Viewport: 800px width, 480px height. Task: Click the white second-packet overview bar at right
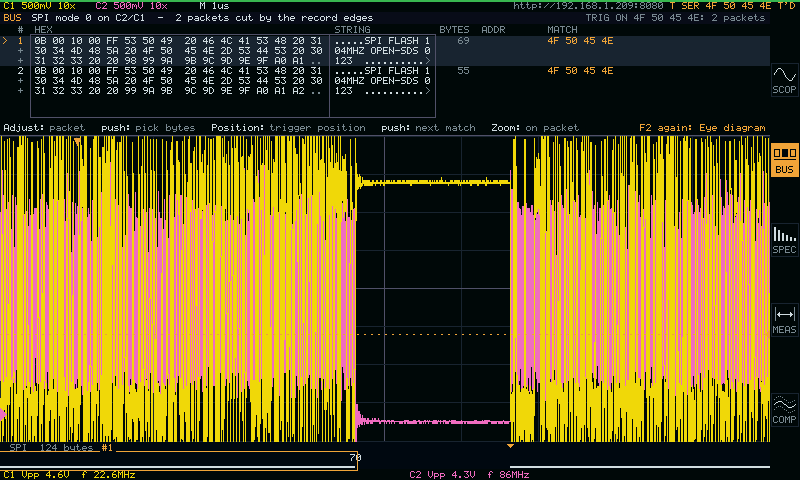point(640,467)
